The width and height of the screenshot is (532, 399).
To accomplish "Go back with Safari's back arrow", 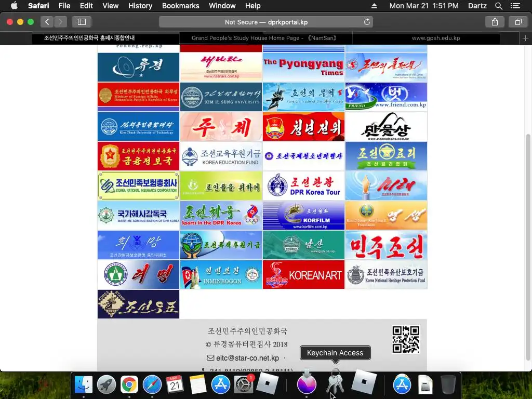I will coord(47,22).
